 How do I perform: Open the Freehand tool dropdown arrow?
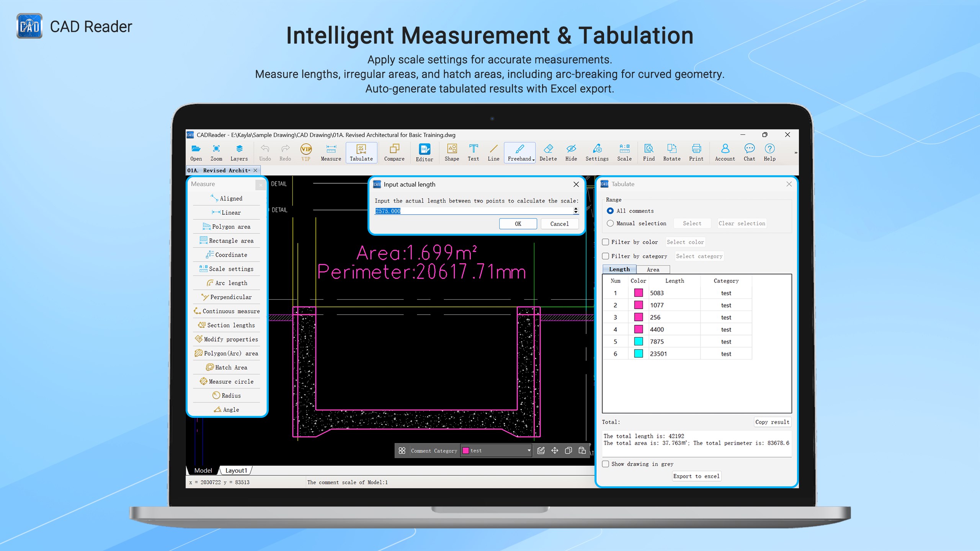[533, 160]
